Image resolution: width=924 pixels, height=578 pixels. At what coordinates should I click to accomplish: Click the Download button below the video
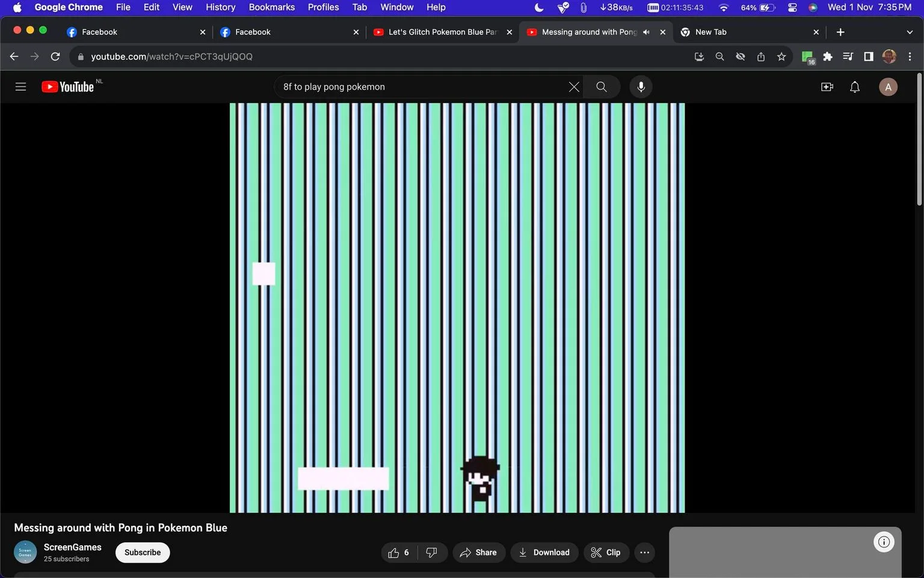[544, 552]
